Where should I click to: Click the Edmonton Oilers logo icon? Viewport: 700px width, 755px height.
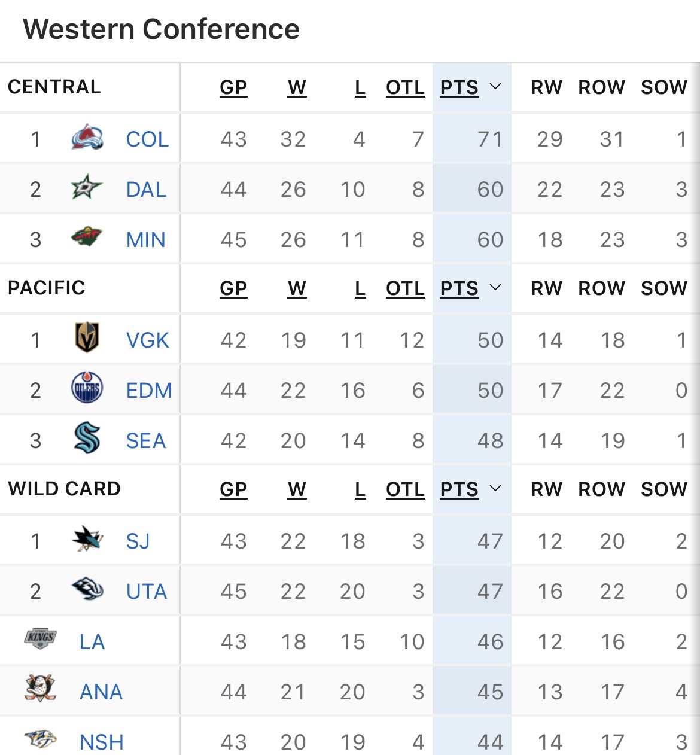click(87, 389)
